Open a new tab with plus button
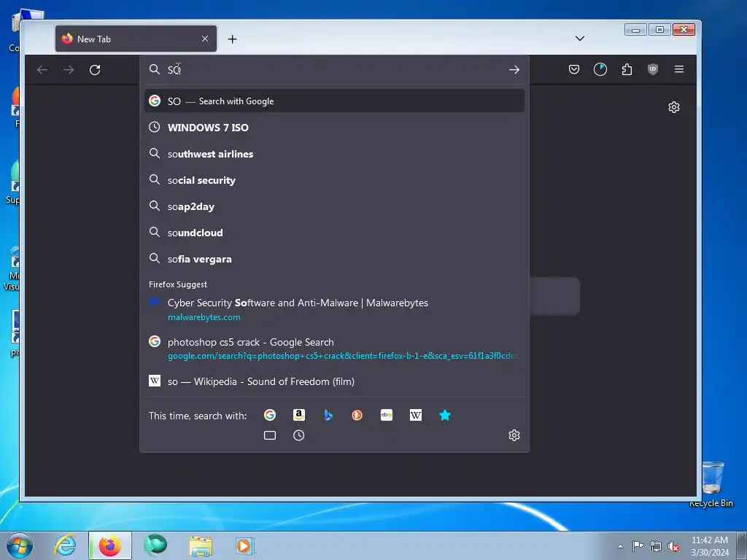This screenshot has height=560, width=747. 232,39
